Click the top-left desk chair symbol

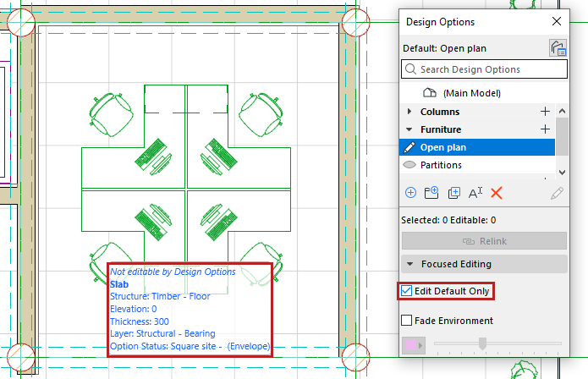[111, 114]
